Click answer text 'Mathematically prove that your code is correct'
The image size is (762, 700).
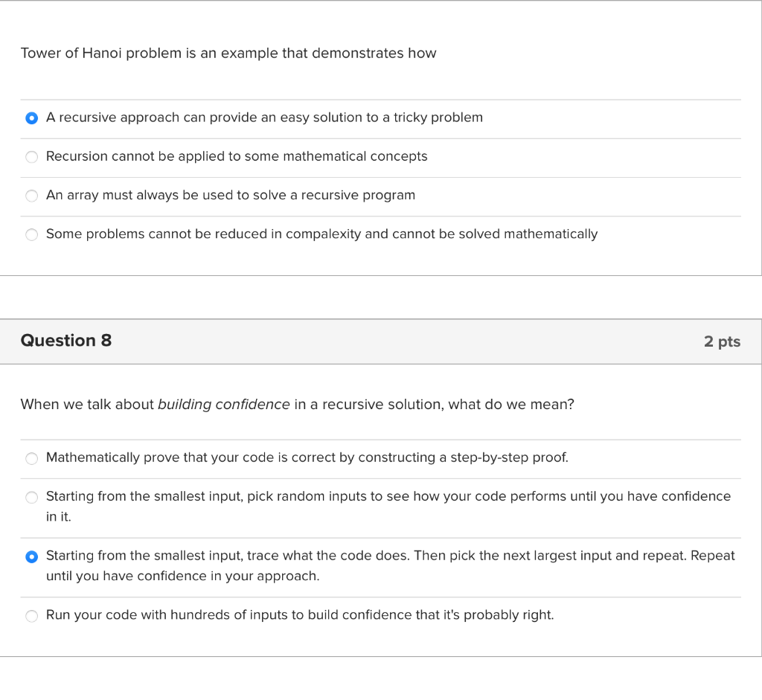[307, 457]
